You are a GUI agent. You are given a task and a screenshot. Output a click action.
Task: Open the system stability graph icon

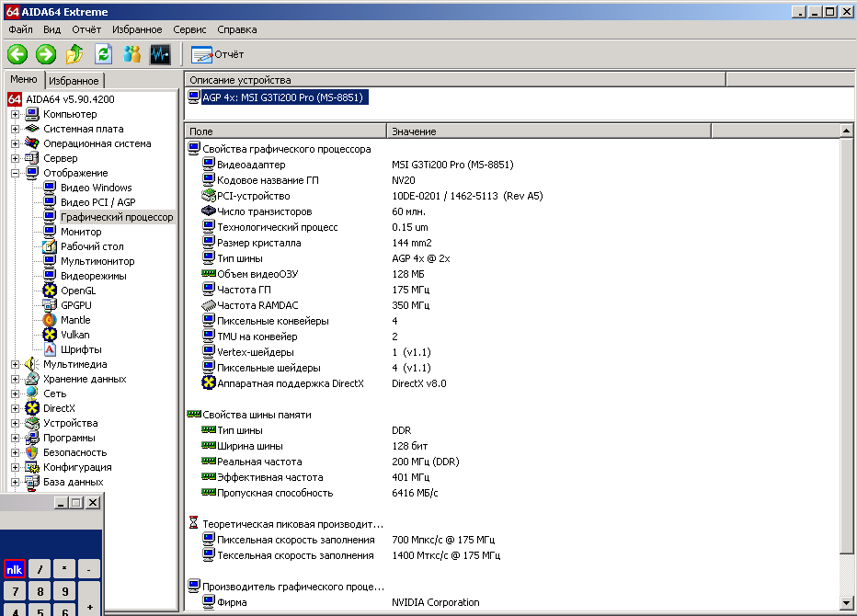click(160, 54)
